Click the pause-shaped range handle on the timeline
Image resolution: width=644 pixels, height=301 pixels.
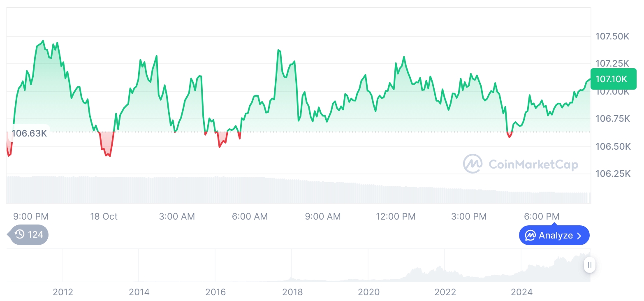[x=590, y=265]
